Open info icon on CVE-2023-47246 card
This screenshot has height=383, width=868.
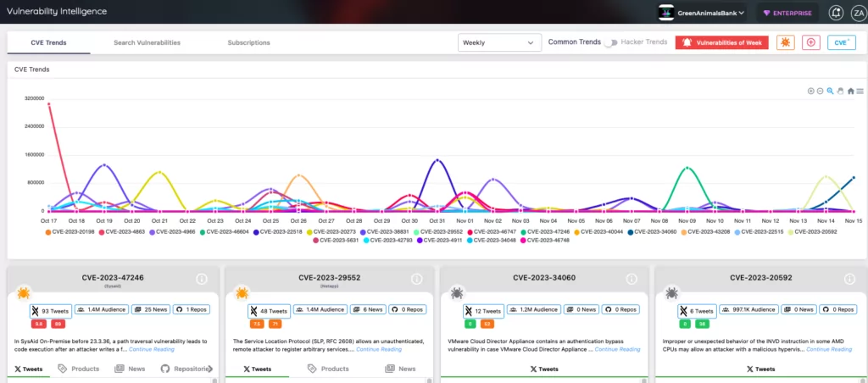point(202,279)
